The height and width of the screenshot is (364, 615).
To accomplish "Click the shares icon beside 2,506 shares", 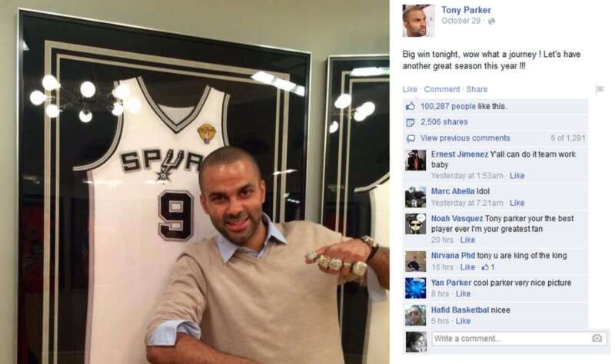I will point(411,122).
